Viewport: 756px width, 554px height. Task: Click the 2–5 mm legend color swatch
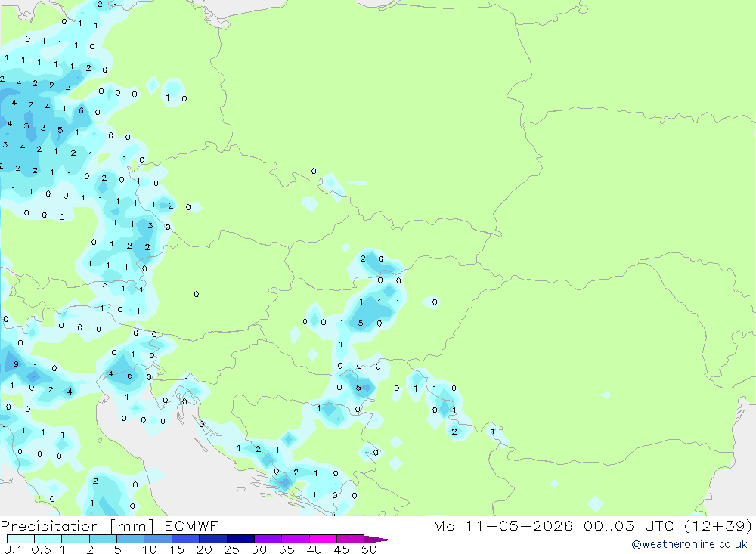(103, 539)
